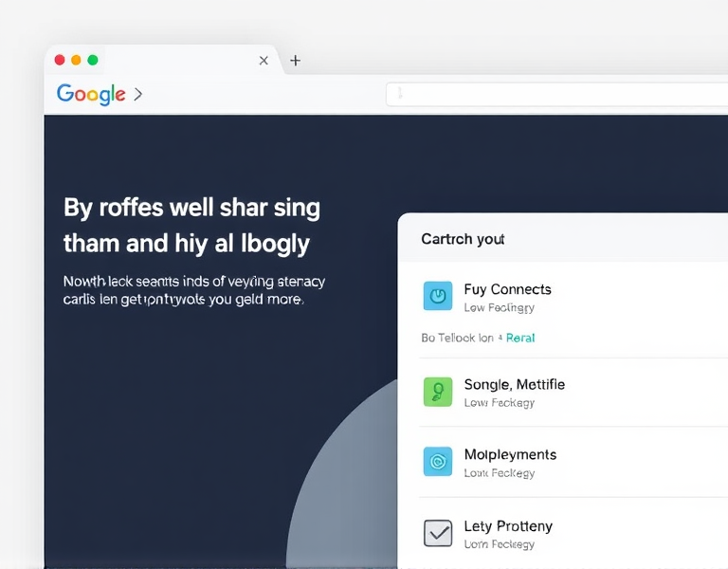Screen dimensions: 728x569
Task: Click the paragraph starting Nowth leck seantts
Action: 194,290
